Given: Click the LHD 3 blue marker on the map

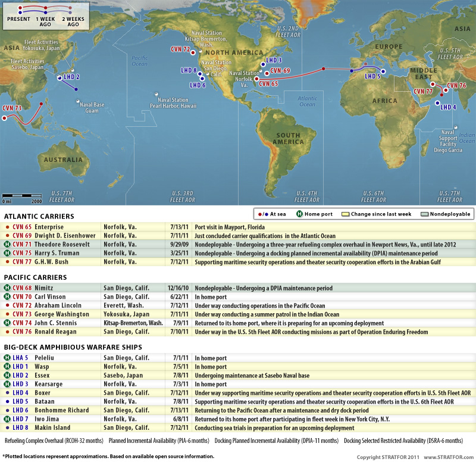Looking at the screenshot, I should coord(263,64).
